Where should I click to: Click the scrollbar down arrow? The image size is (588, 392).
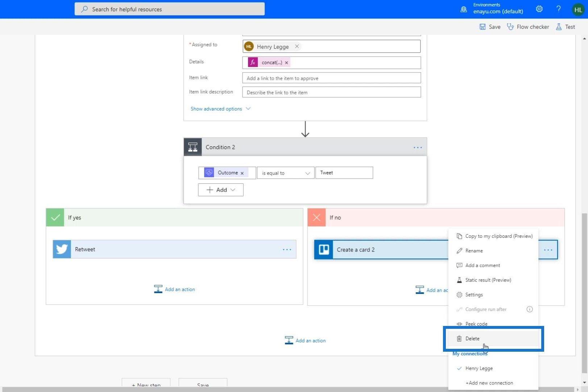tap(584, 383)
